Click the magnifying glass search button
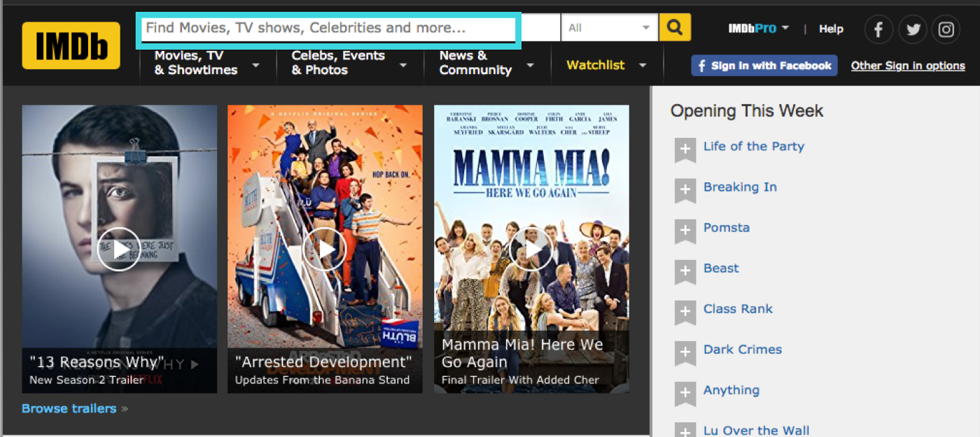Image resolution: width=980 pixels, height=437 pixels. 675,28
